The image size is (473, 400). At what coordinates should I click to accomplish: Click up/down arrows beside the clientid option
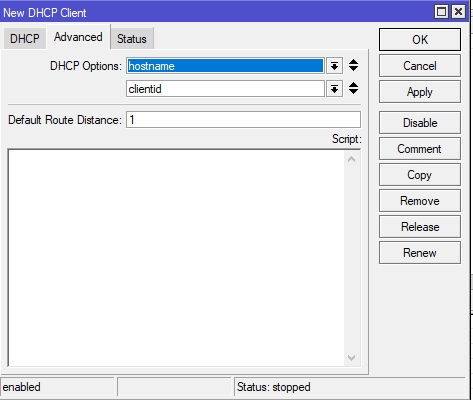click(353, 88)
